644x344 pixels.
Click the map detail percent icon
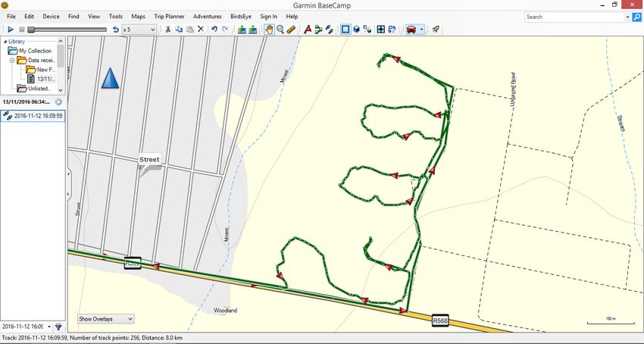point(367,30)
